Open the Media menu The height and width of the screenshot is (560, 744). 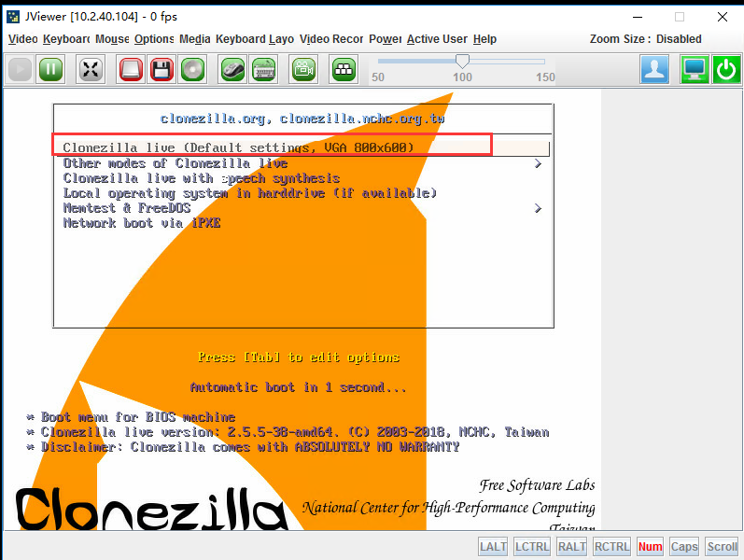[x=194, y=39]
